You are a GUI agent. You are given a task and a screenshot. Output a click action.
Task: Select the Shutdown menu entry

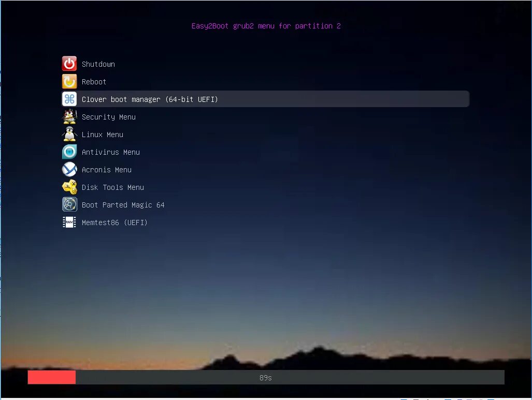[x=98, y=64]
